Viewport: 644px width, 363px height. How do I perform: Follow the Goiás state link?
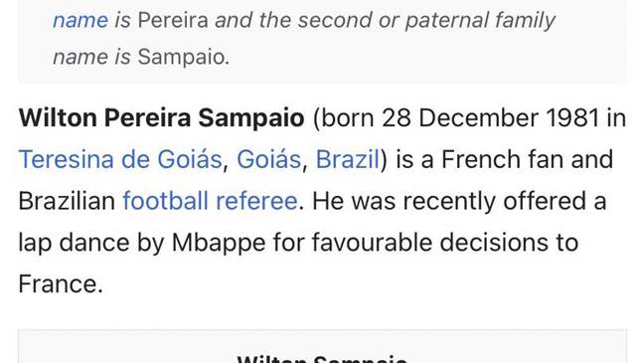[x=268, y=159]
